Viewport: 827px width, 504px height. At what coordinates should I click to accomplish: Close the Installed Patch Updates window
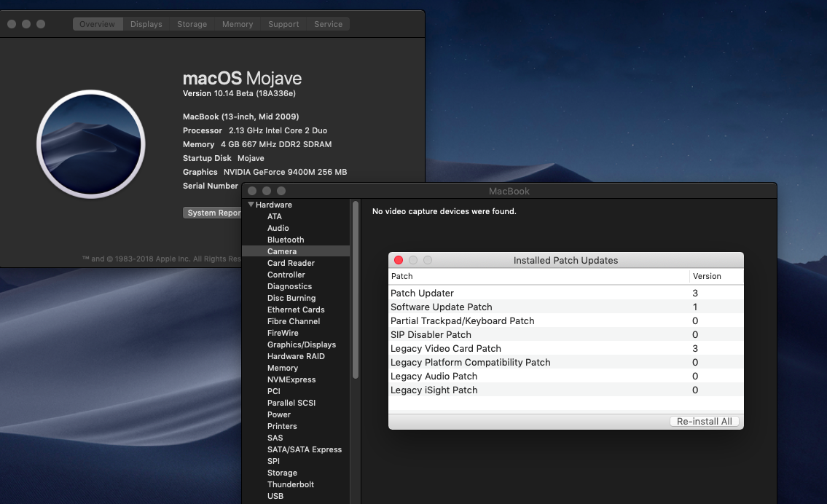click(x=399, y=260)
